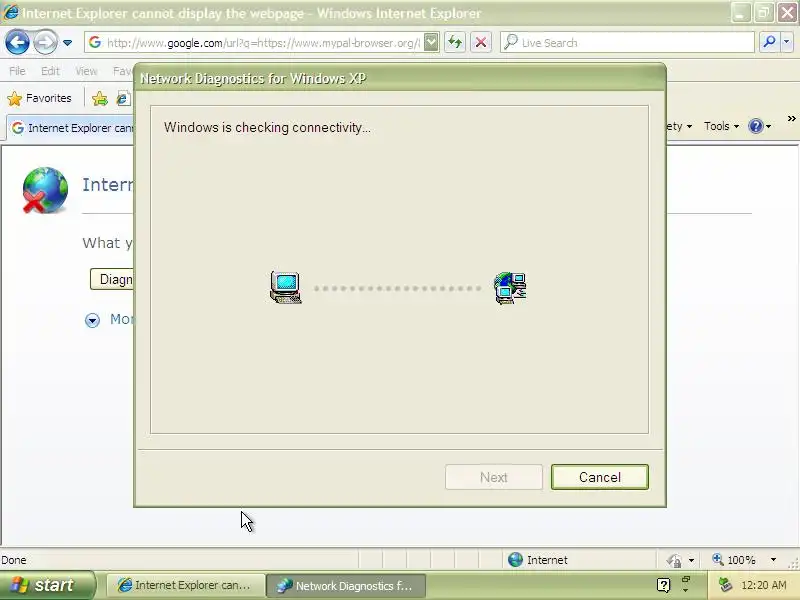Click the Windows start button
Screen dimensions: 800x600
47,585
